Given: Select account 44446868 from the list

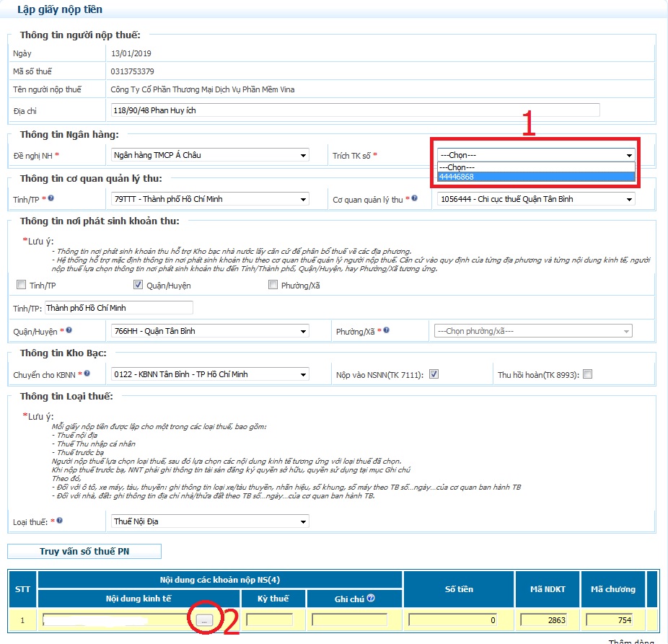Looking at the screenshot, I should click(x=535, y=177).
